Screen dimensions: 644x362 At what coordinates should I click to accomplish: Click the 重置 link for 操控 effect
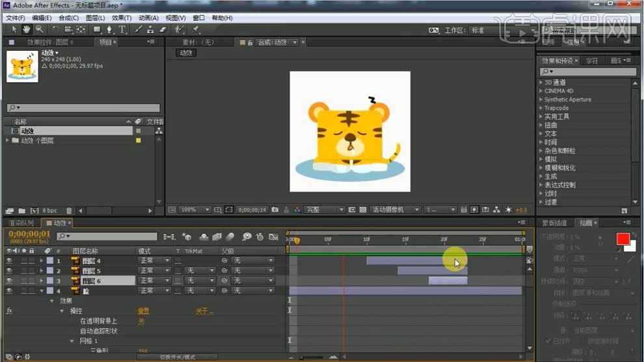click(143, 311)
